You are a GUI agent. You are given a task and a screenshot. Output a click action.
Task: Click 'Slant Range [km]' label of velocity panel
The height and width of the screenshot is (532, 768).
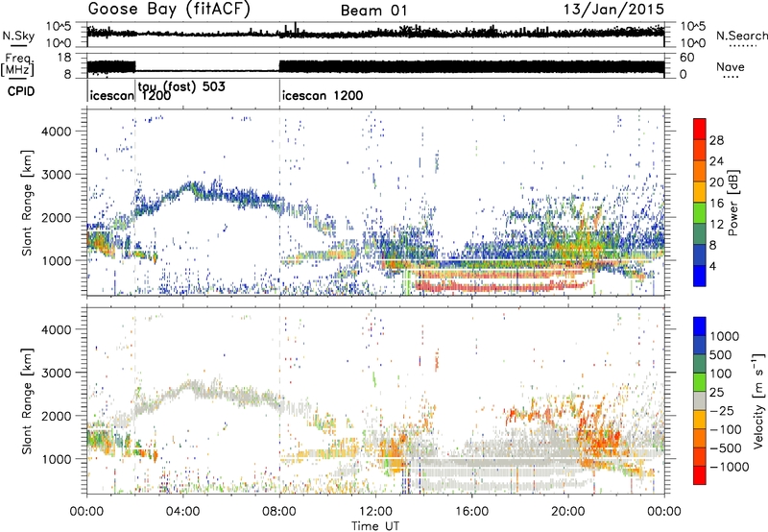click(27, 400)
